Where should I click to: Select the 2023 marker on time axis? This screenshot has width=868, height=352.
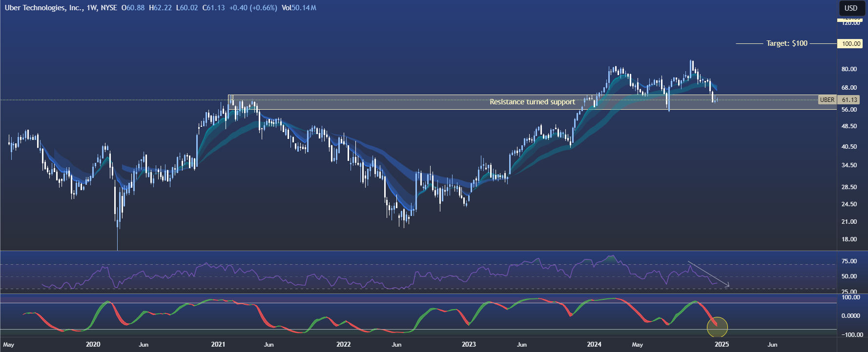click(x=469, y=344)
